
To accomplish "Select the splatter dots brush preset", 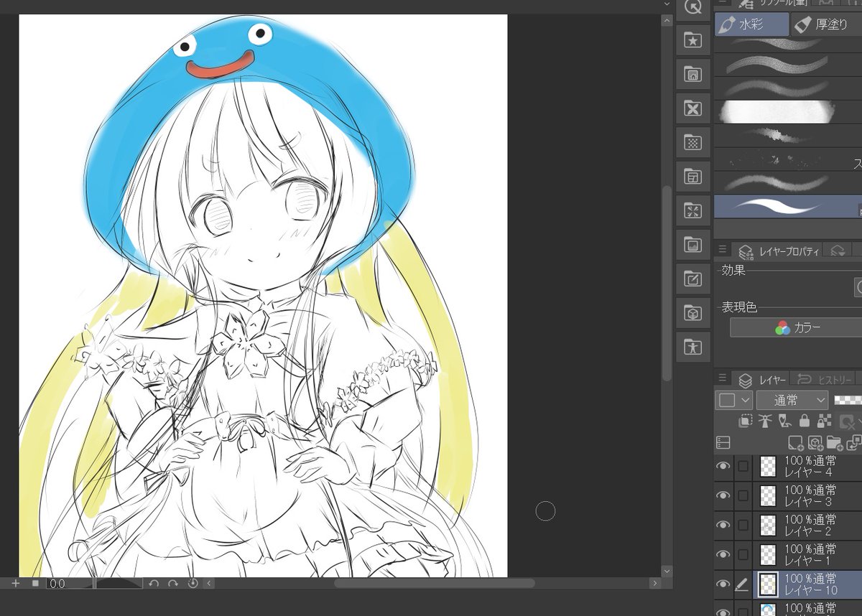I will tap(788, 159).
